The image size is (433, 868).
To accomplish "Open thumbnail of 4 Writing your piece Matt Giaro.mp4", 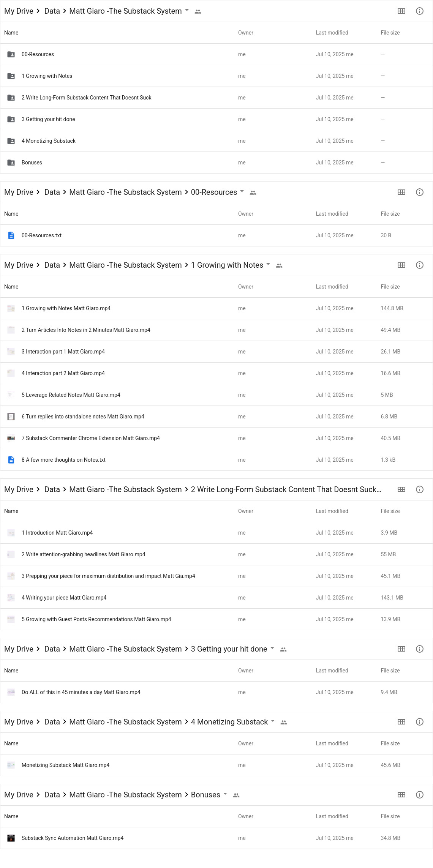I will click(x=11, y=598).
